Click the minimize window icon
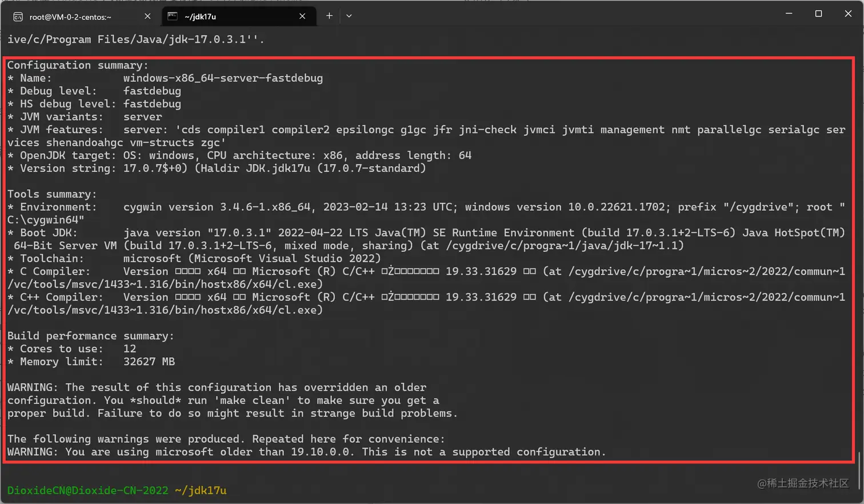Screen dimensions: 864x504 (x=789, y=14)
